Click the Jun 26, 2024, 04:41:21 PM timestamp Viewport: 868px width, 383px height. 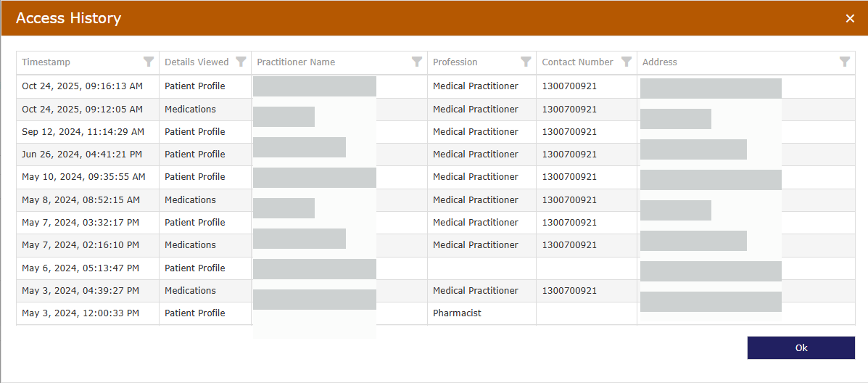(x=82, y=155)
